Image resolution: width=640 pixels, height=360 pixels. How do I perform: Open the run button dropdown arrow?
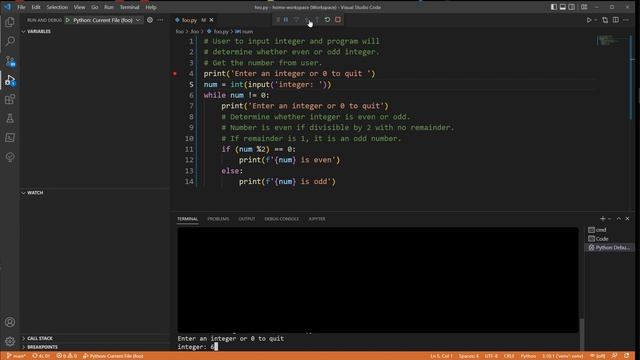[x=596, y=20]
